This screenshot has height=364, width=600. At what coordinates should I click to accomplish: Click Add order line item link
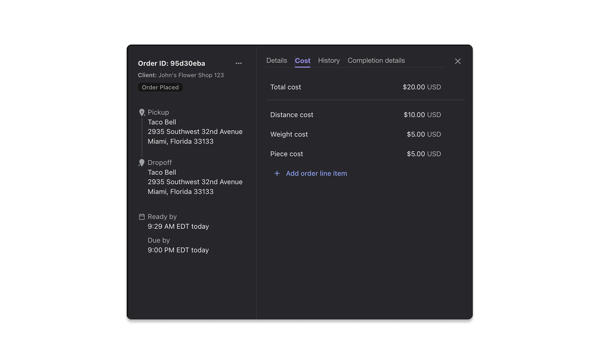316,173
